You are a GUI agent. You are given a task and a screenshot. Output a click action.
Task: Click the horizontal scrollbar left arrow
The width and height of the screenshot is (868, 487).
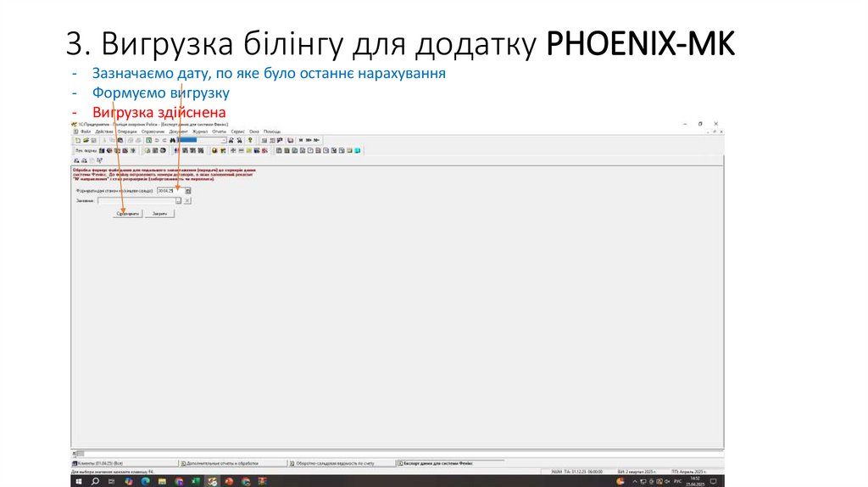click(x=75, y=453)
